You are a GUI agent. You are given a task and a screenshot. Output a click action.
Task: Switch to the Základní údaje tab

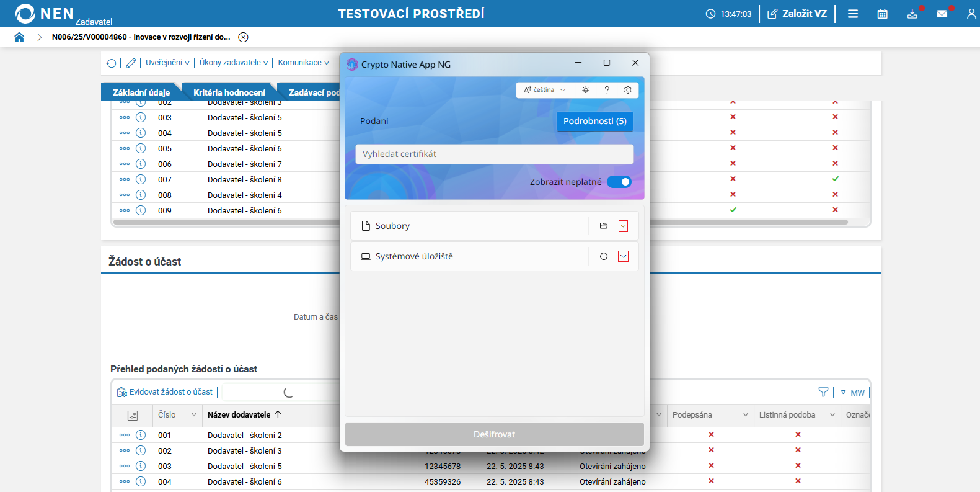click(141, 92)
